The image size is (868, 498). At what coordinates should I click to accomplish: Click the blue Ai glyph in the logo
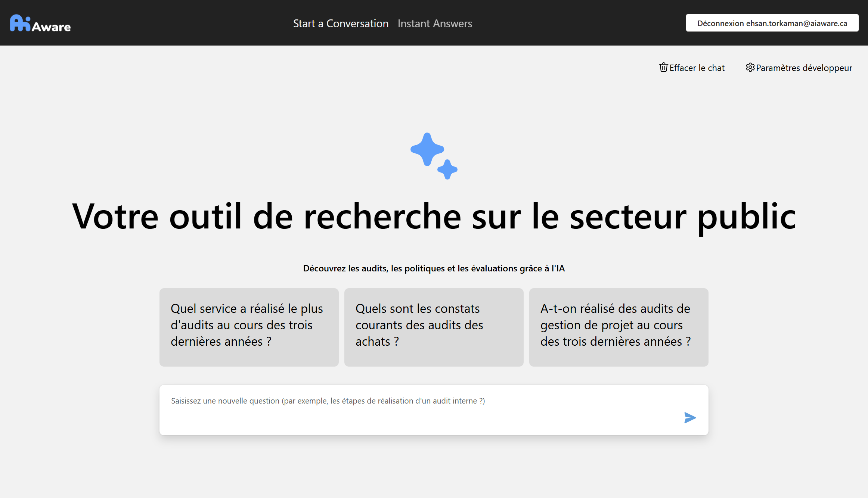tap(20, 23)
